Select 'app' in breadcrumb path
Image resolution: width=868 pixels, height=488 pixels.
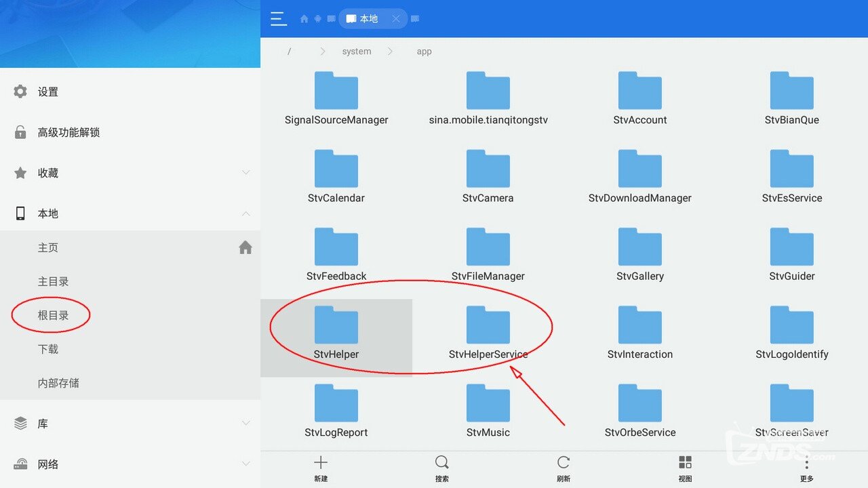pyautogui.click(x=425, y=52)
